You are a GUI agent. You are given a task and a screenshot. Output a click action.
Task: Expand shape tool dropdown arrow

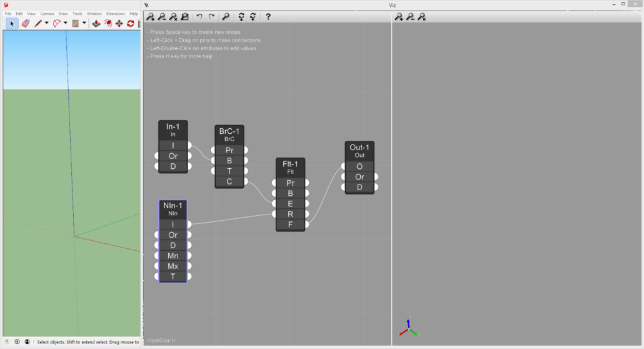tap(84, 24)
